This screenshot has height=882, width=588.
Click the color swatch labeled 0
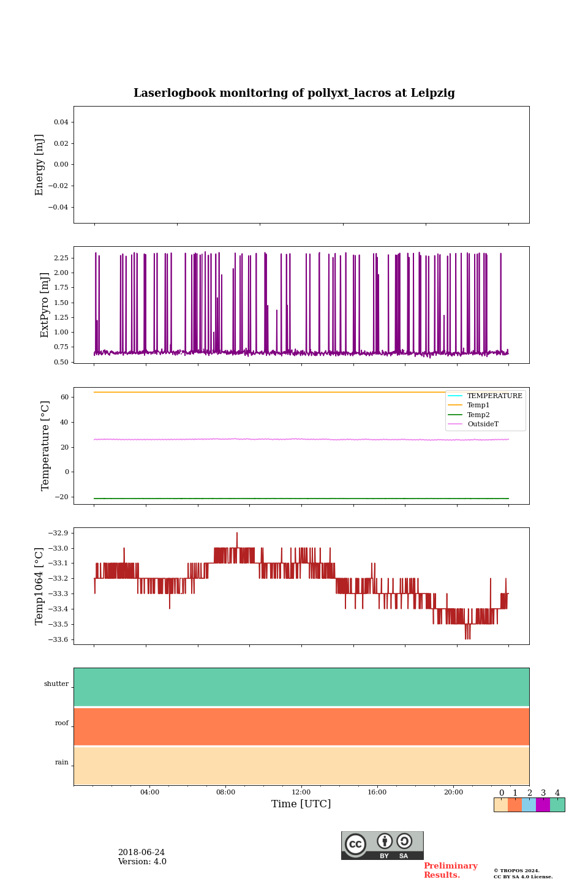500,805
